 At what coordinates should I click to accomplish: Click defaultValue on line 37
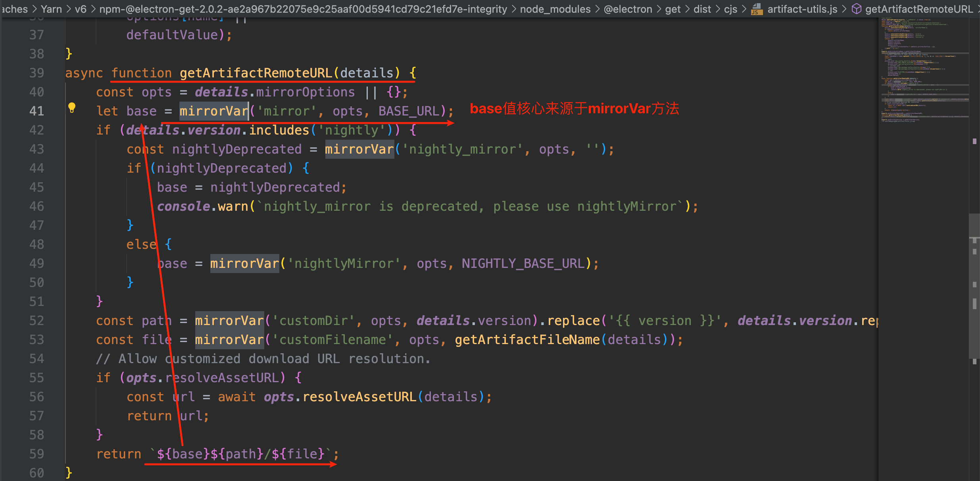point(172,35)
